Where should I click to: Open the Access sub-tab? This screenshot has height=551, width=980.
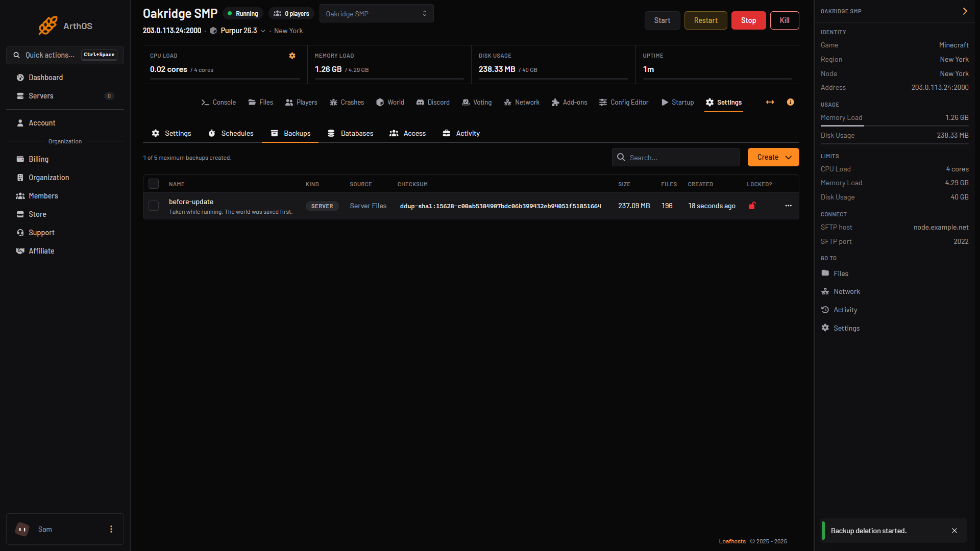point(408,133)
